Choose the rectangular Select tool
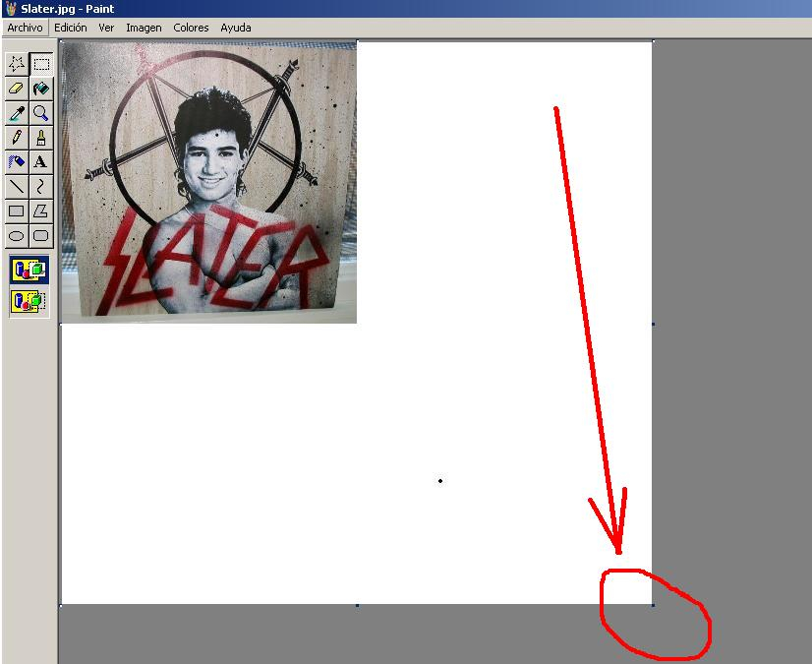 click(x=41, y=64)
